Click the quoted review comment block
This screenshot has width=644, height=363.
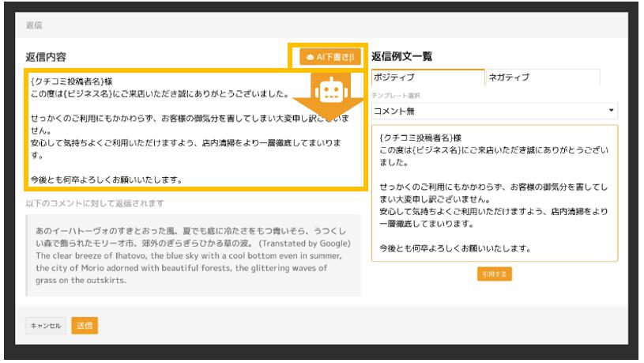coord(194,255)
